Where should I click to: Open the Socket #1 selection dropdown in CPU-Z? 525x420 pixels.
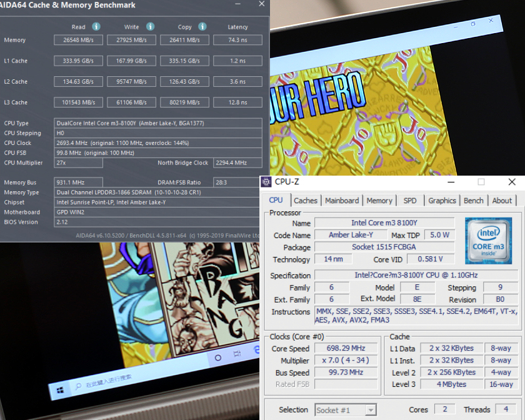pos(371,410)
